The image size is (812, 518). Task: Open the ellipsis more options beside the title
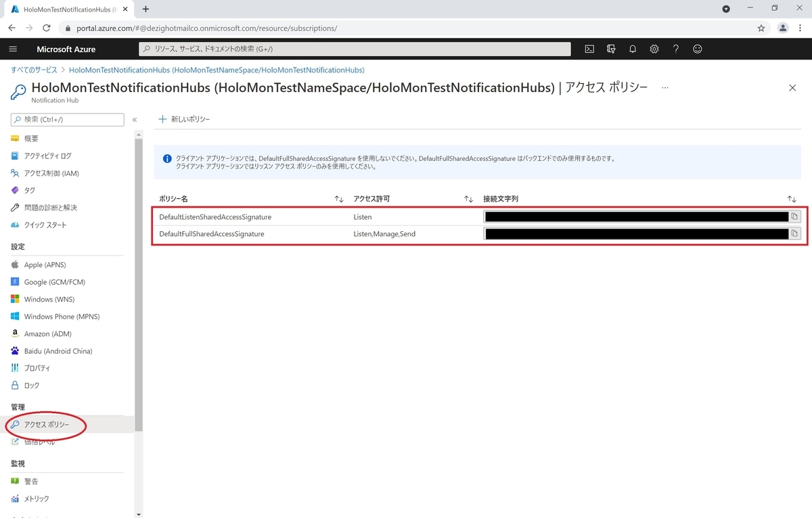665,88
